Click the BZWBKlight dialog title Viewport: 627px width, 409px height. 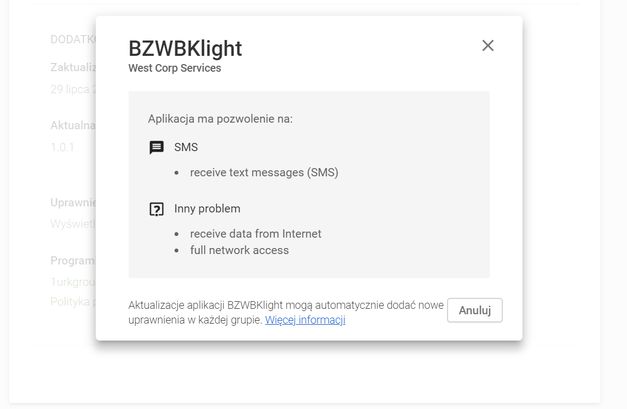tap(185, 49)
